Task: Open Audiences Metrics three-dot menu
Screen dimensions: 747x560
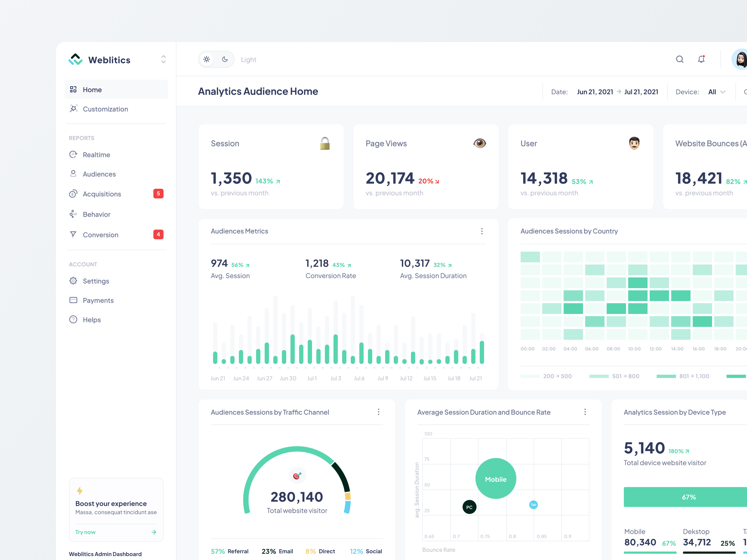Action: click(x=482, y=231)
